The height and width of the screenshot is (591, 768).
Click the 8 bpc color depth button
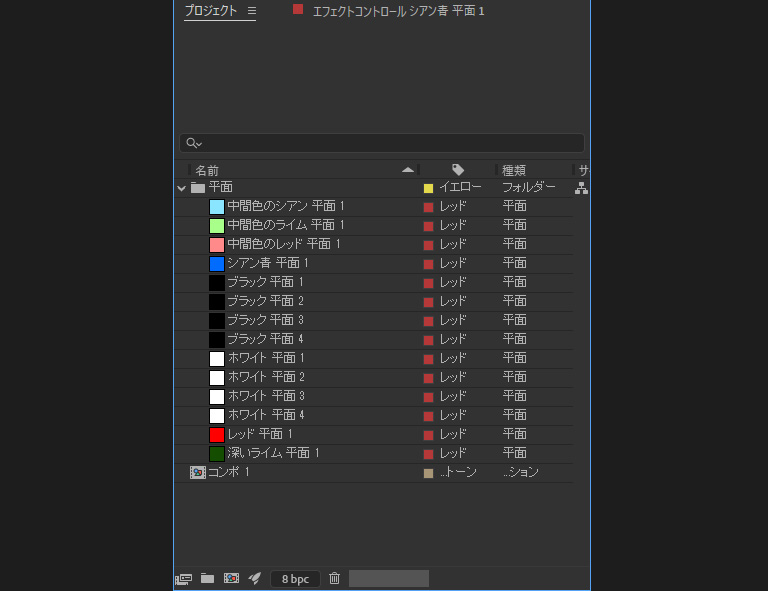[x=295, y=579]
